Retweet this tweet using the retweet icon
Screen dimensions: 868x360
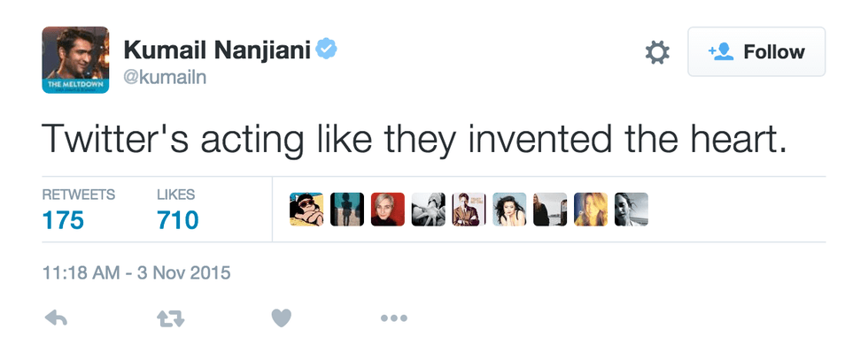[169, 318]
